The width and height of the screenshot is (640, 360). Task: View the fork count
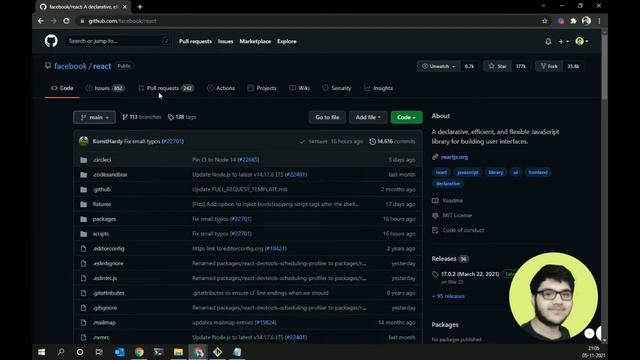point(573,66)
